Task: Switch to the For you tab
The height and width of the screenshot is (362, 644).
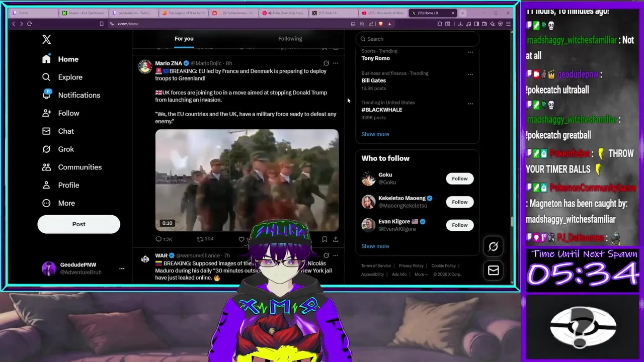Action: point(184,39)
